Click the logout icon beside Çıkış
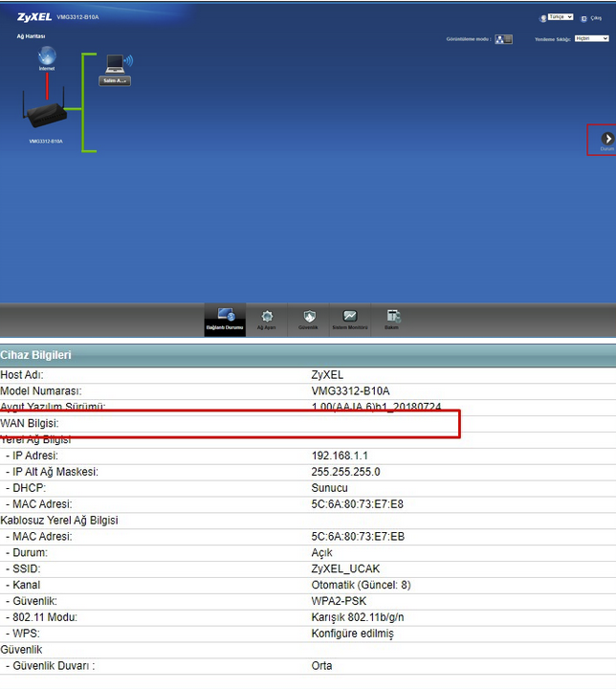 pos(583,18)
